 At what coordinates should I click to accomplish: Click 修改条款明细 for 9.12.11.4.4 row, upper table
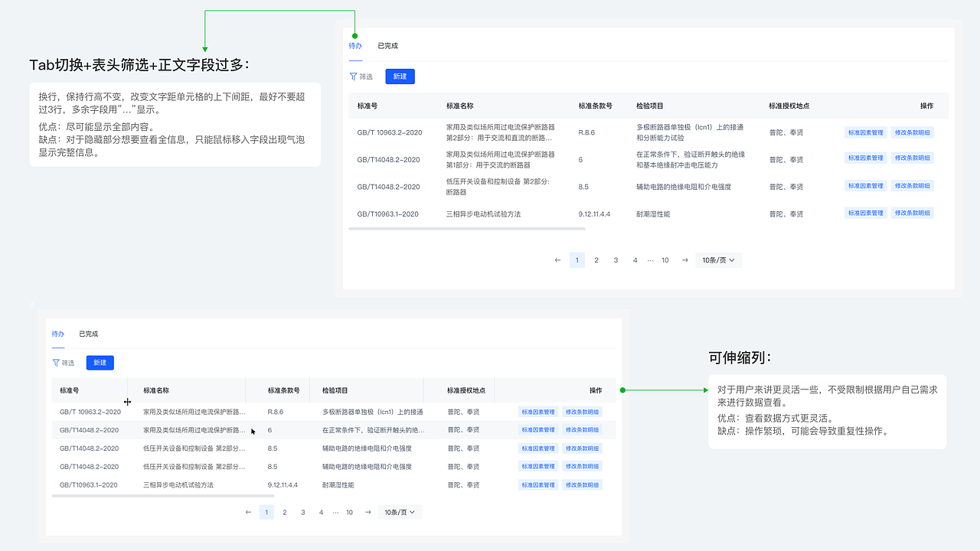coord(913,214)
